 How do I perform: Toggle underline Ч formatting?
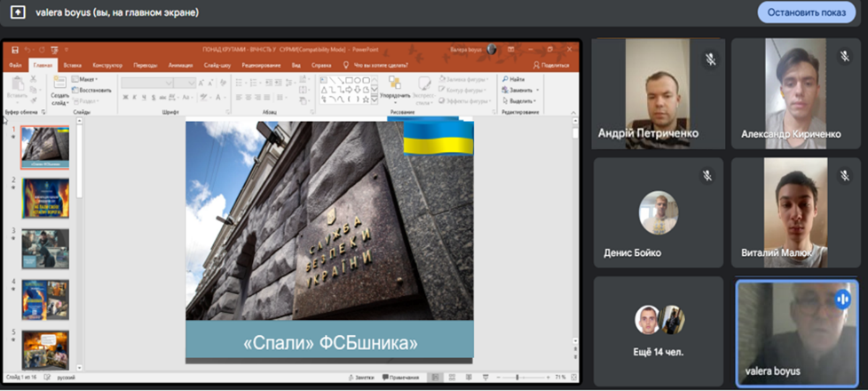point(145,97)
